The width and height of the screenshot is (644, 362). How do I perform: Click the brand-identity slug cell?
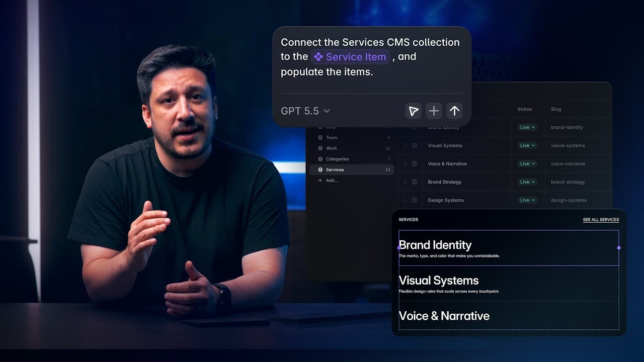[x=567, y=127]
